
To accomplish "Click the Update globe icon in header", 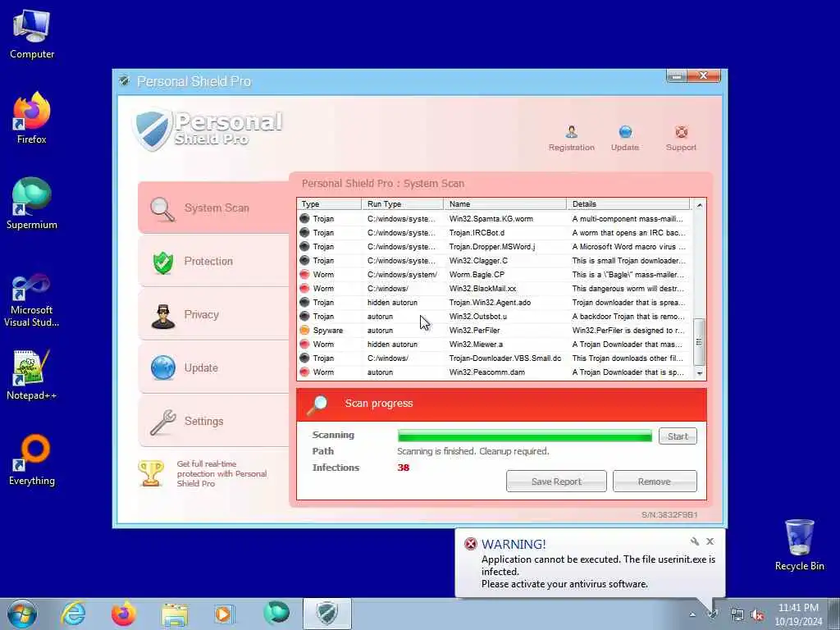I will [x=625, y=132].
